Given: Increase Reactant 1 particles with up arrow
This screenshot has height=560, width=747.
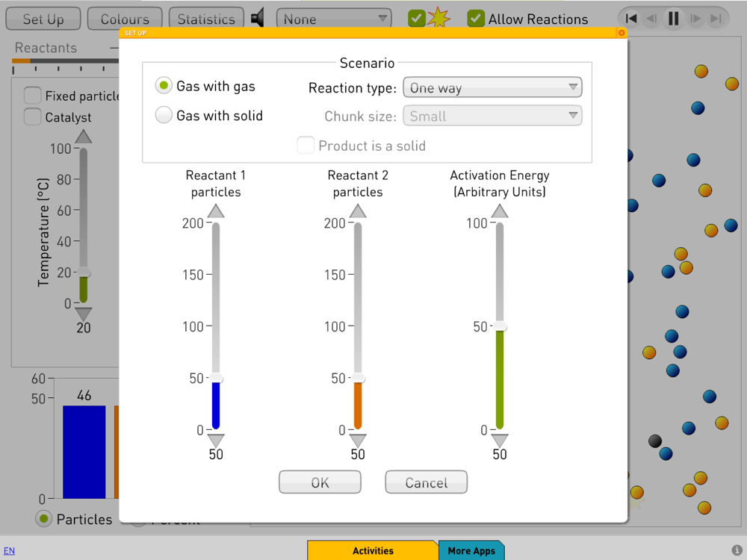Looking at the screenshot, I should coord(216,211).
